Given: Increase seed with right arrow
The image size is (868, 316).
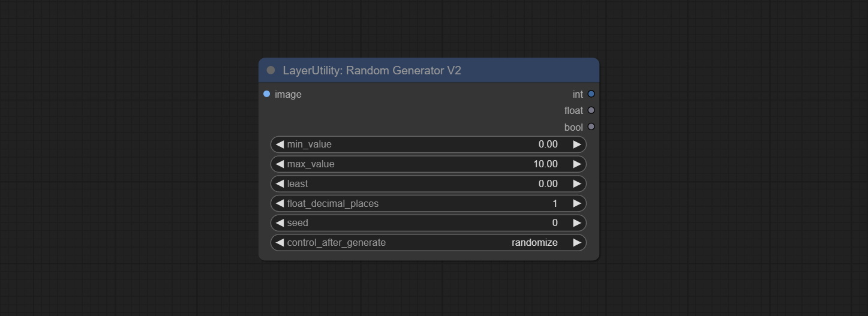Looking at the screenshot, I should tap(576, 223).
